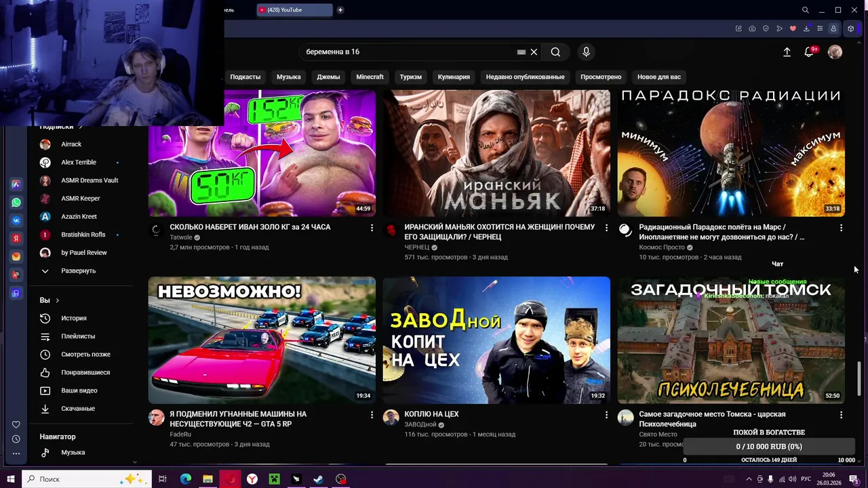
Task: Open more options for Радиационный Парадокс video
Action: pyautogui.click(x=841, y=228)
